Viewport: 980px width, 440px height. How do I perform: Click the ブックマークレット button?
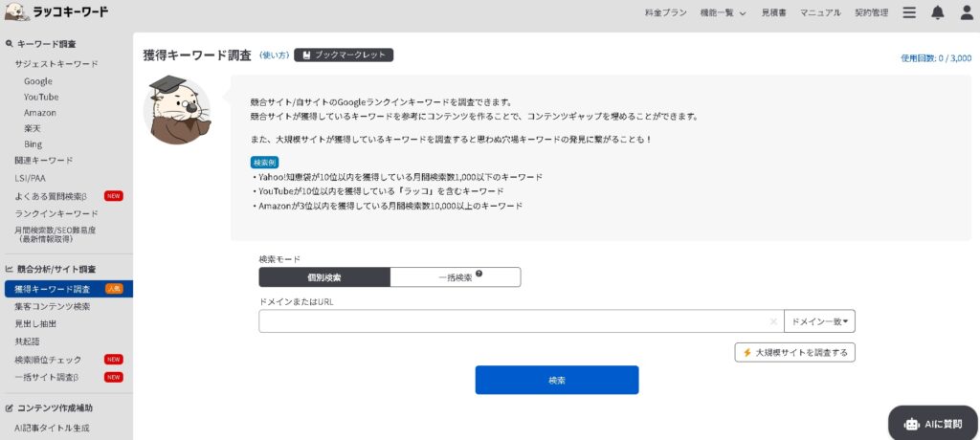point(344,55)
